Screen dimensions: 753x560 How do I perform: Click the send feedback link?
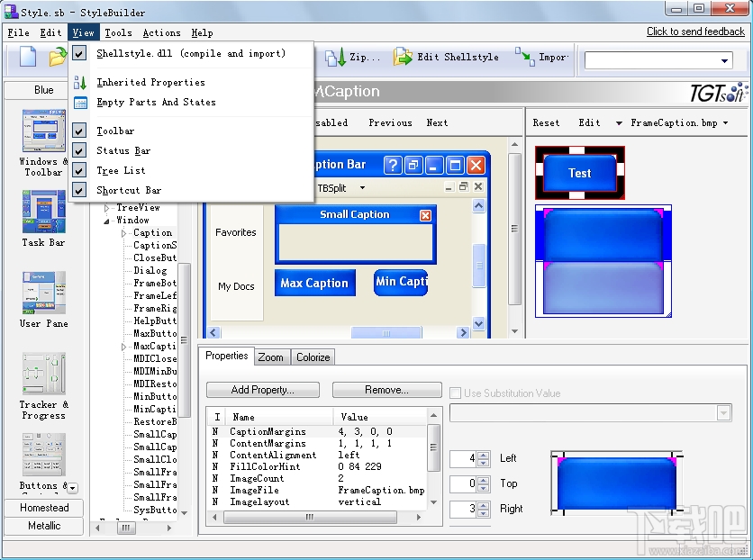(x=695, y=31)
